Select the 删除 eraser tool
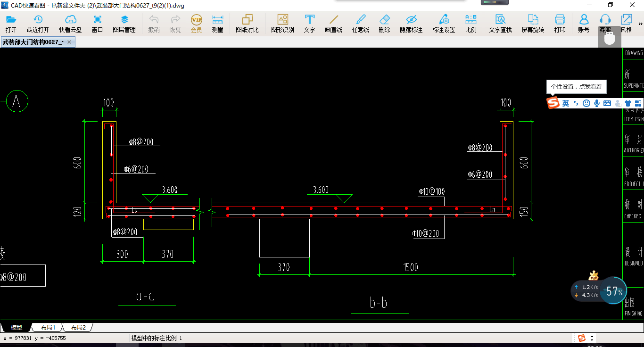The width and height of the screenshot is (644, 347). 384,23
